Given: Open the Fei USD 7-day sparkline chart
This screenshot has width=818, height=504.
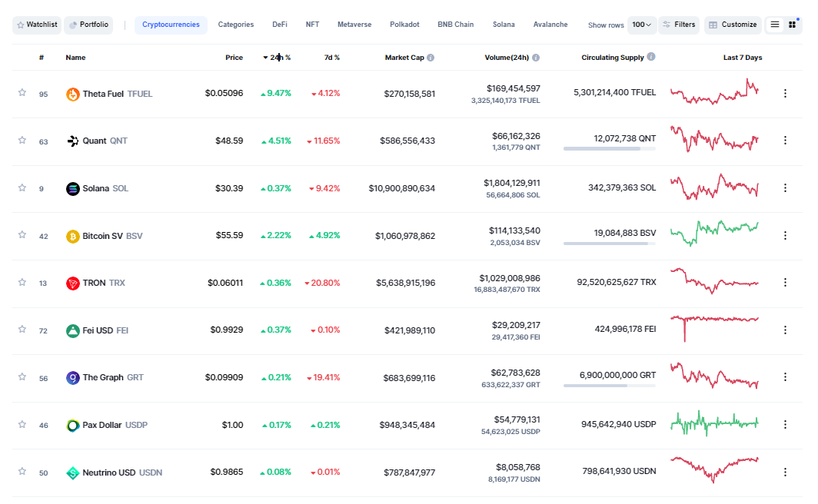Looking at the screenshot, I should point(714,328).
